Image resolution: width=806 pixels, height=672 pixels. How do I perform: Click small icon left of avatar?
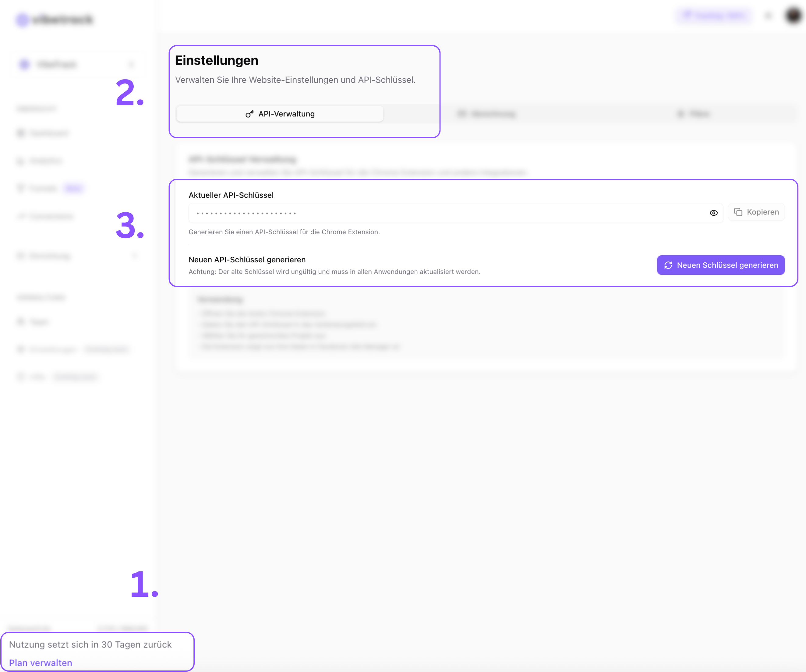tap(769, 16)
